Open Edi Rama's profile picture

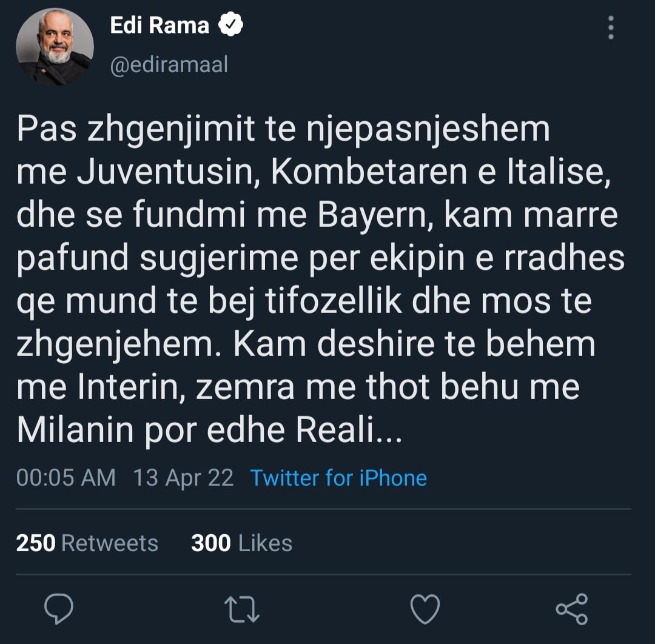55,47
